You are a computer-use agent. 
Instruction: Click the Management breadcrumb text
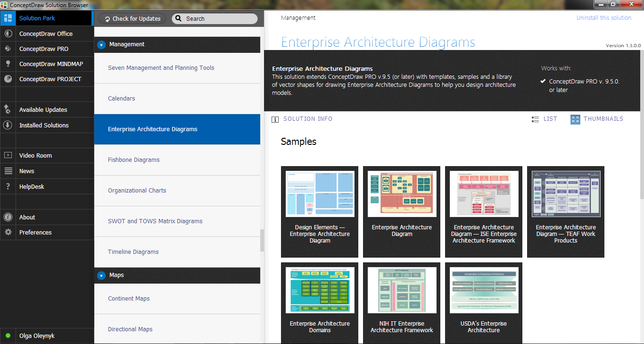point(298,18)
